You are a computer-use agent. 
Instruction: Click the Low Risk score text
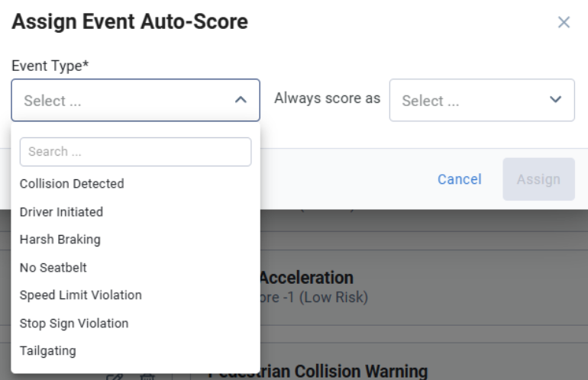[334, 297]
